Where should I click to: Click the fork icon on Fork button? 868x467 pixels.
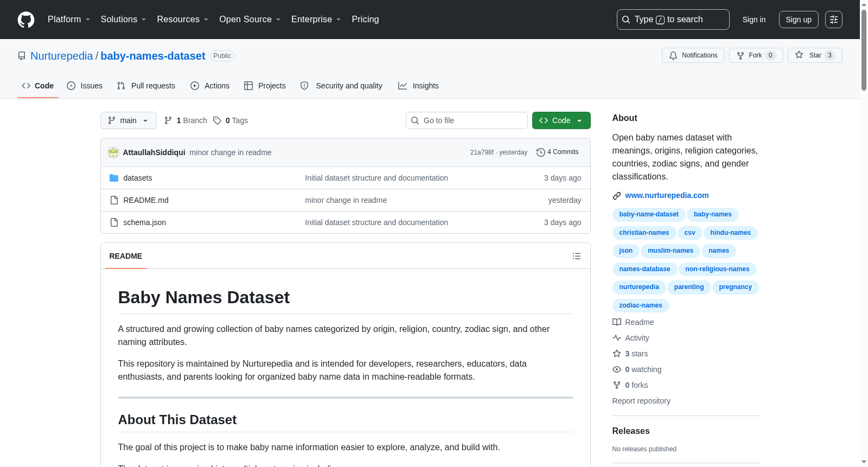pos(741,55)
